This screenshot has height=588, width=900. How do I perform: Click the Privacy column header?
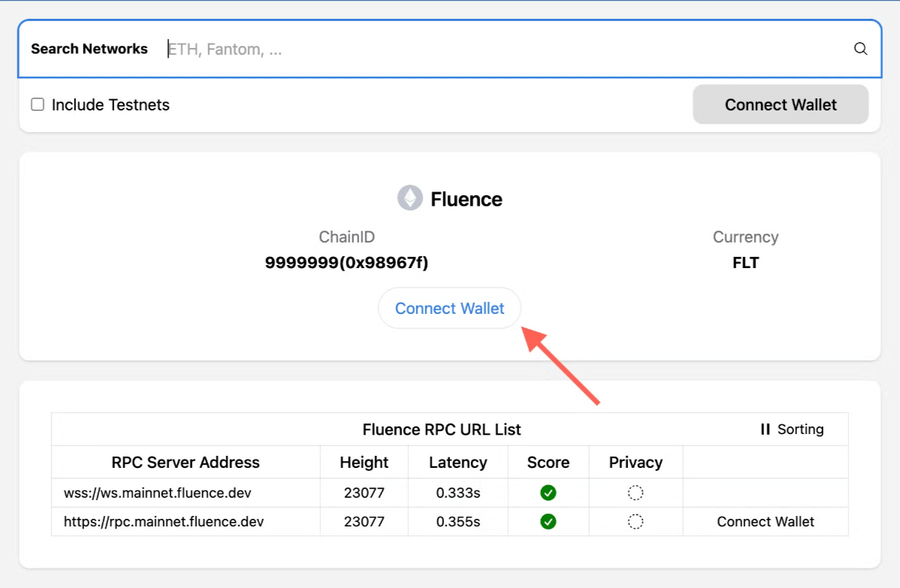pyautogui.click(x=636, y=462)
